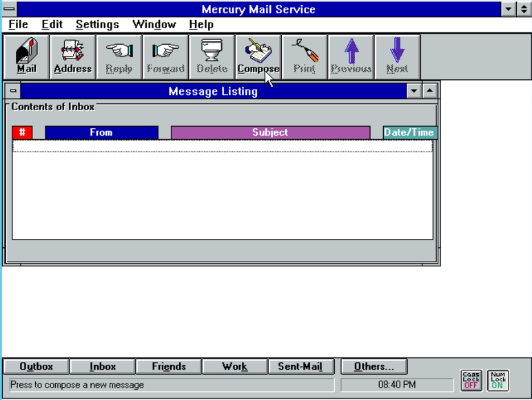Toggle the Num Lock ON indicator
Image resolution: width=532 pixels, height=400 pixels.
tap(498, 380)
